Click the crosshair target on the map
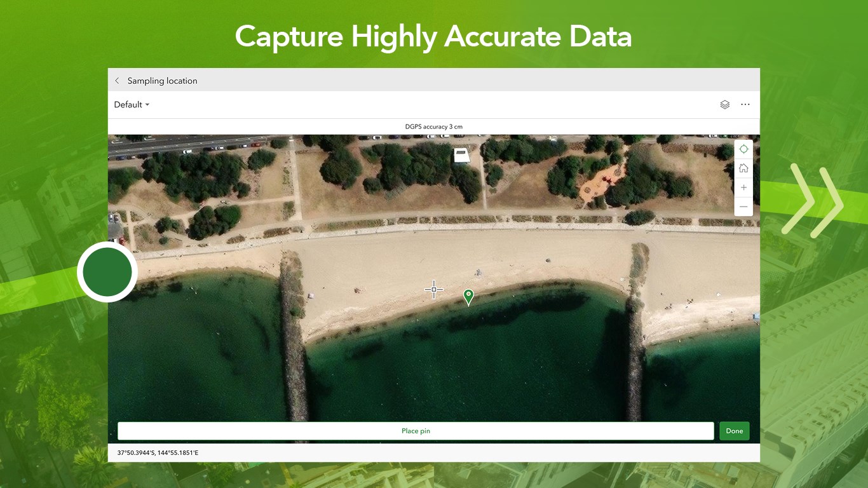Viewport: 868px width, 488px height. (434, 290)
